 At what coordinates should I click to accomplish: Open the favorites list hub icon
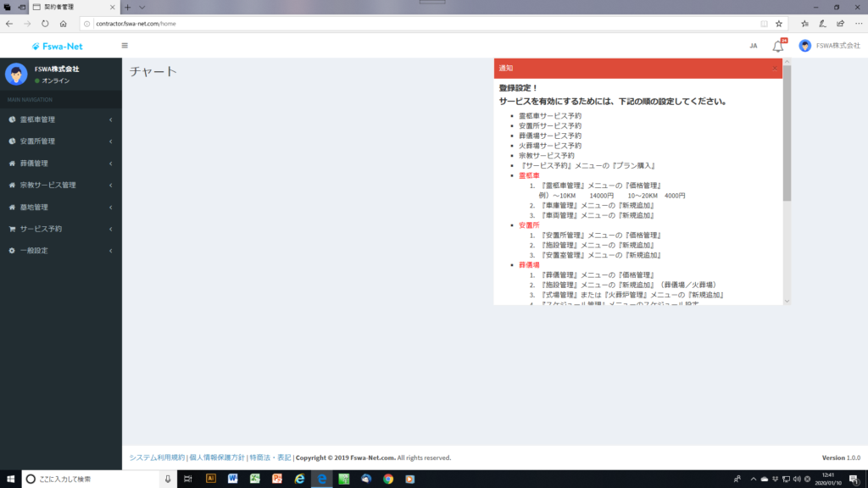[x=805, y=24]
